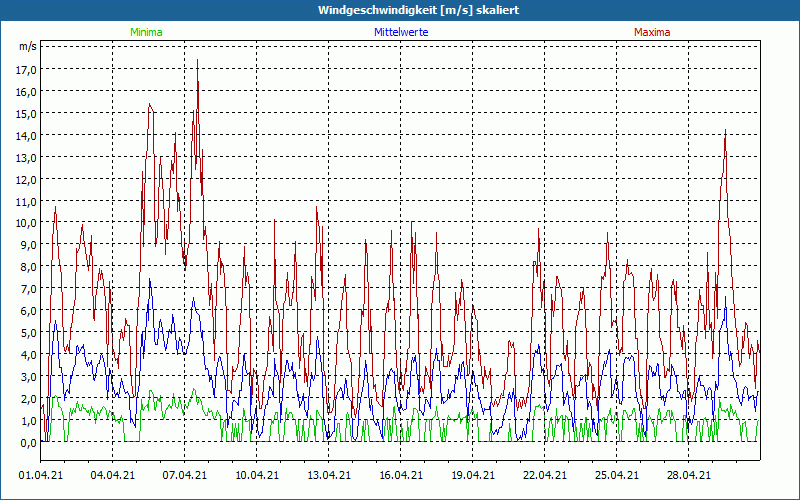Click the '04.04.21' date label

click(113, 475)
